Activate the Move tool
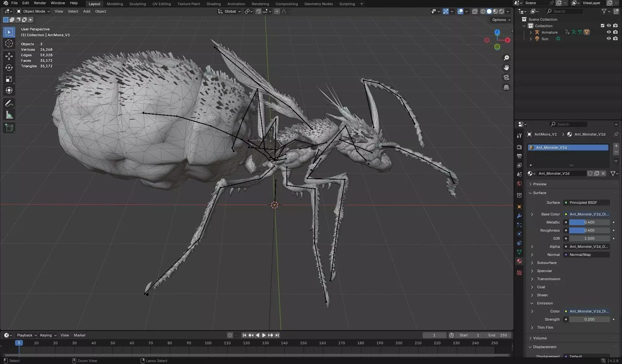The image size is (622, 364). click(x=9, y=56)
